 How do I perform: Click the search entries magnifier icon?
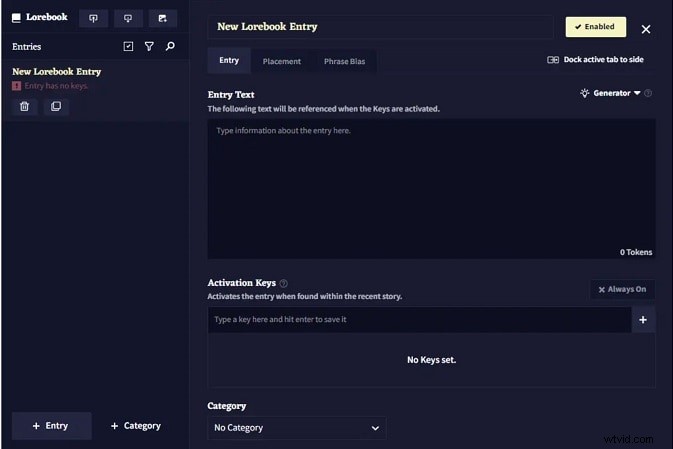tap(170, 46)
